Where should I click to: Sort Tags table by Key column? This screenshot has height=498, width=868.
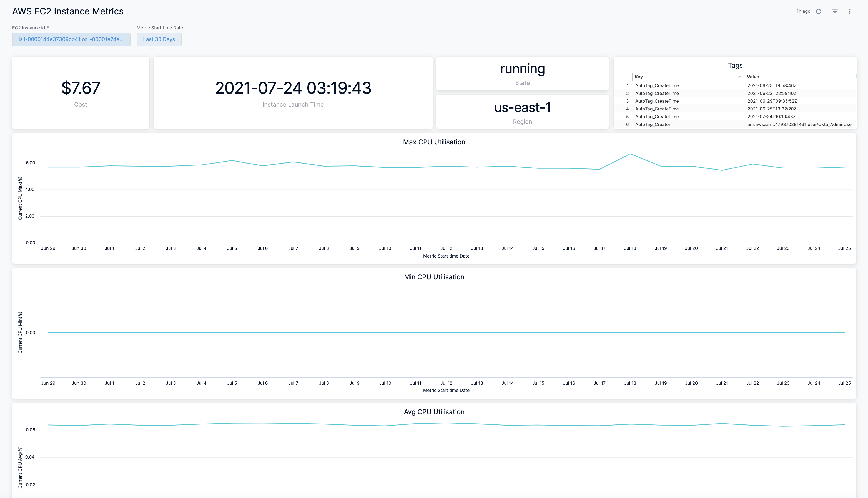[639, 77]
